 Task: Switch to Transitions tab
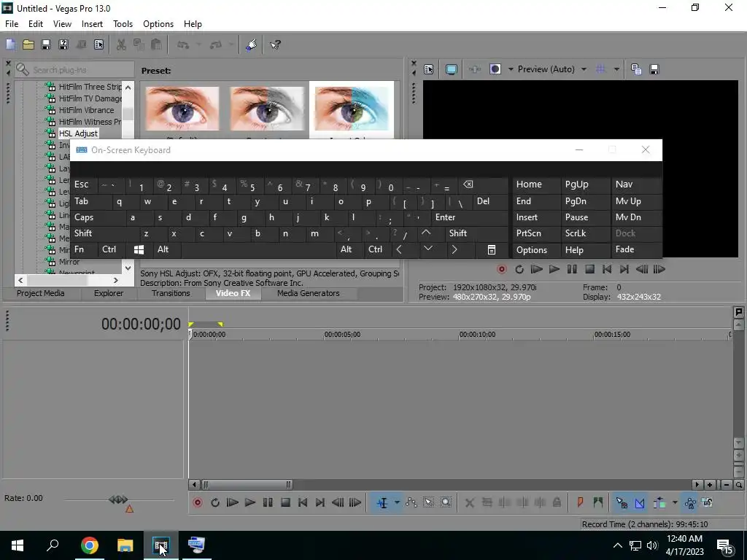tap(171, 293)
